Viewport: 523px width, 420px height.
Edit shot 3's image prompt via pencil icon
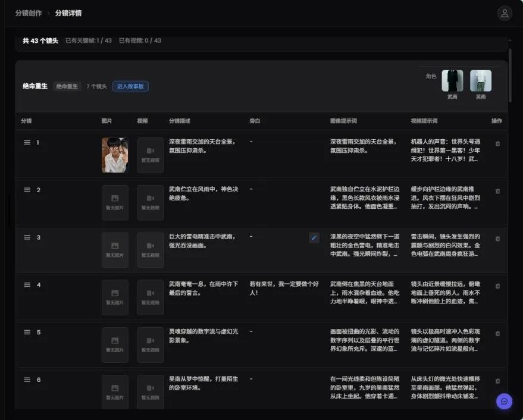point(314,237)
